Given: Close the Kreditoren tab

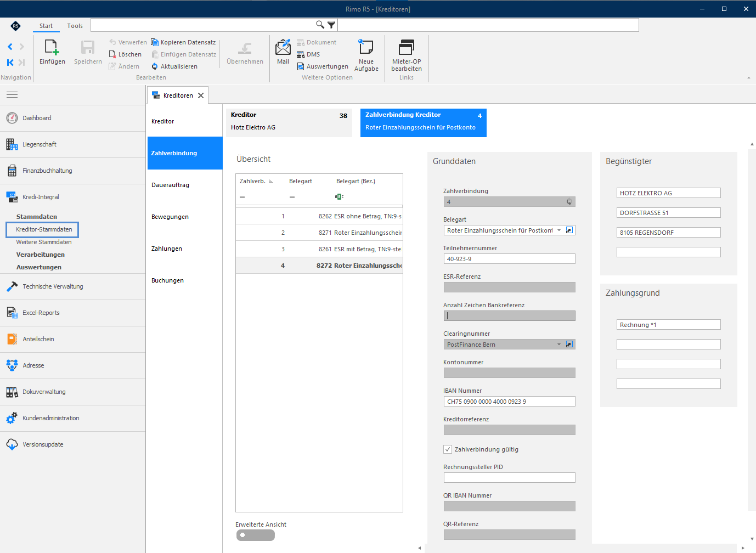Looking at the screenshot, I should (x=201, y=95).
